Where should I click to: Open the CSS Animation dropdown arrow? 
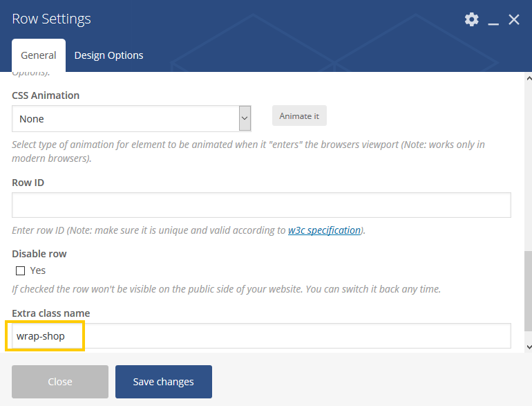coord(245,118)
